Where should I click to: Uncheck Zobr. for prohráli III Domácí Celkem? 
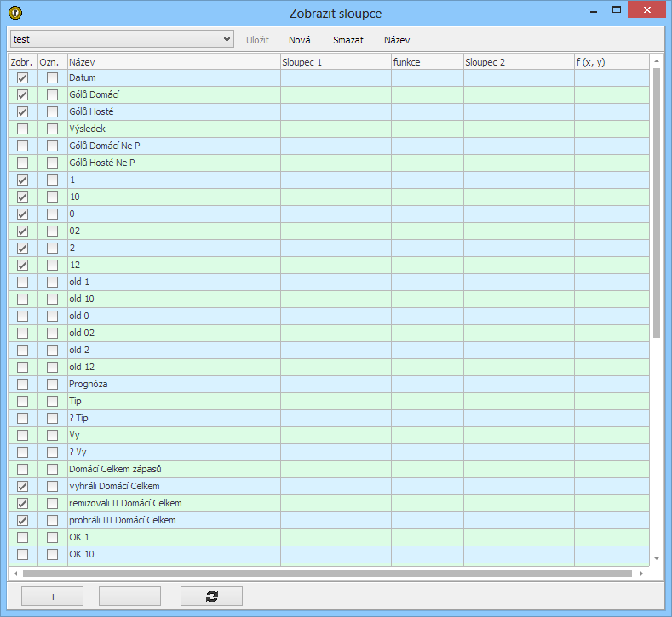(23, 520)
